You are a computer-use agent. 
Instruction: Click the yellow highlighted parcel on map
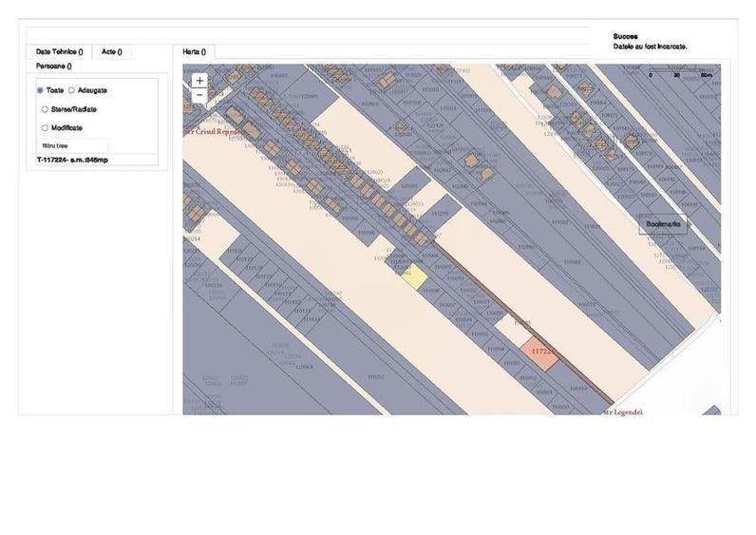click(x=415, y=277)
